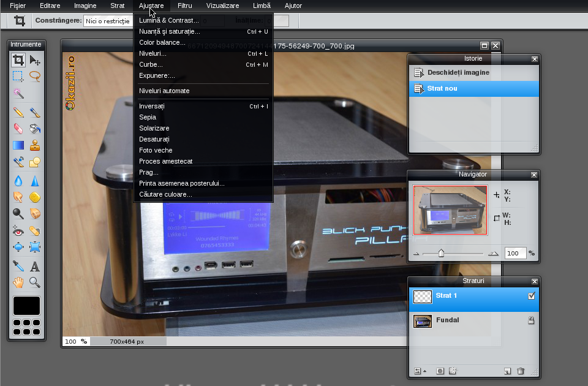This screenshot has width=588, height=386.
Task: Choose Niveluri automate menu entry
Action: point(203,91)
